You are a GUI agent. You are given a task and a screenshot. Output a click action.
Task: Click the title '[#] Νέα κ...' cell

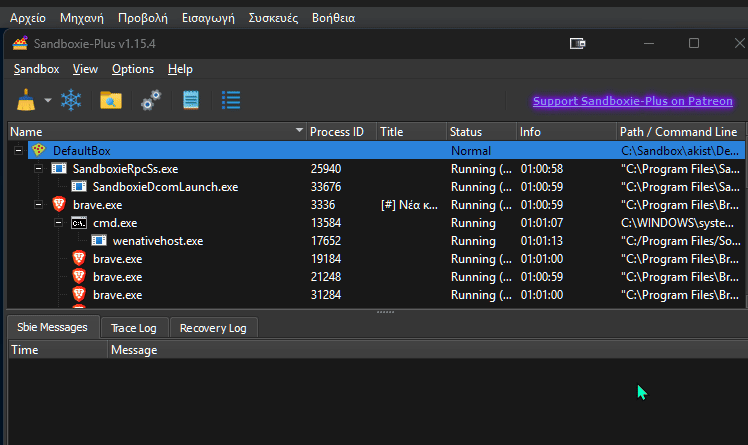409,205
